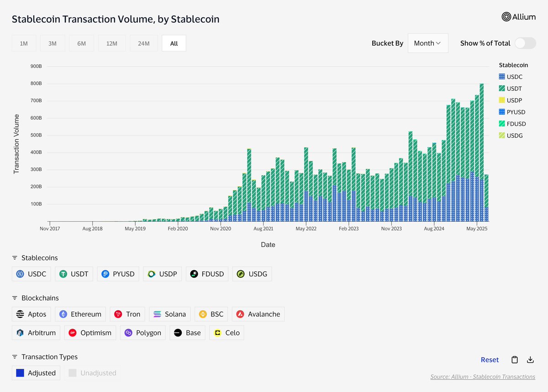Click the Aptos blockchain icon
The height and width of the screenshot is (392, 548).
click(20, 314)
